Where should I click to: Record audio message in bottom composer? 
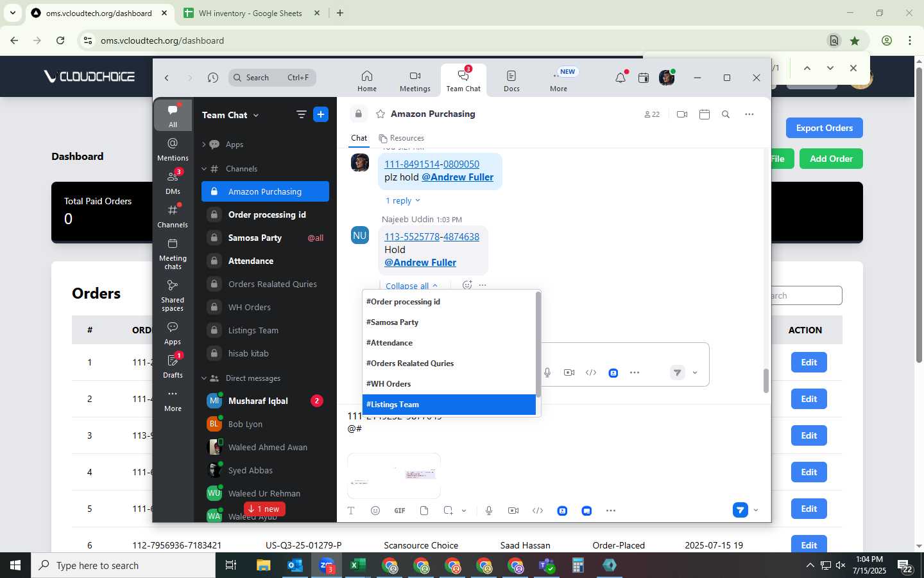[489, 511]
